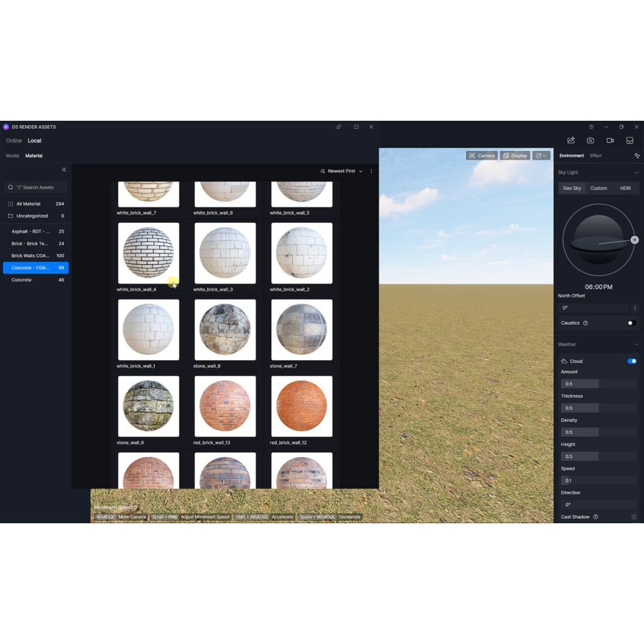Image resolution: width=644 pixels, height=644 pixels.
Task: Select the stone_wall_6 material
Action: (148, 407)
